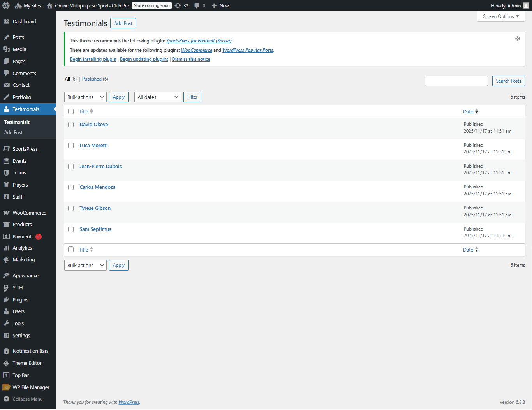Viewport: 532px width, 410px height.
Task: Tick the checkbox for Carlos Mendoza
Action: pyautogui.click(x=71, y=187)
